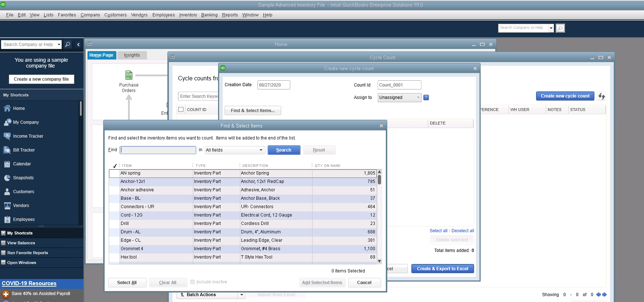The height and width of the screenshot is (302, 644).
Task: Expand the Batch Actions dropdown arrow
Action: (x=241, y=295)
